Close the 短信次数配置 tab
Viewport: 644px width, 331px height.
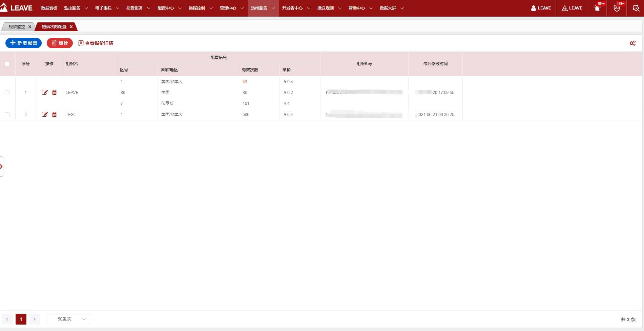coord(71,26)
